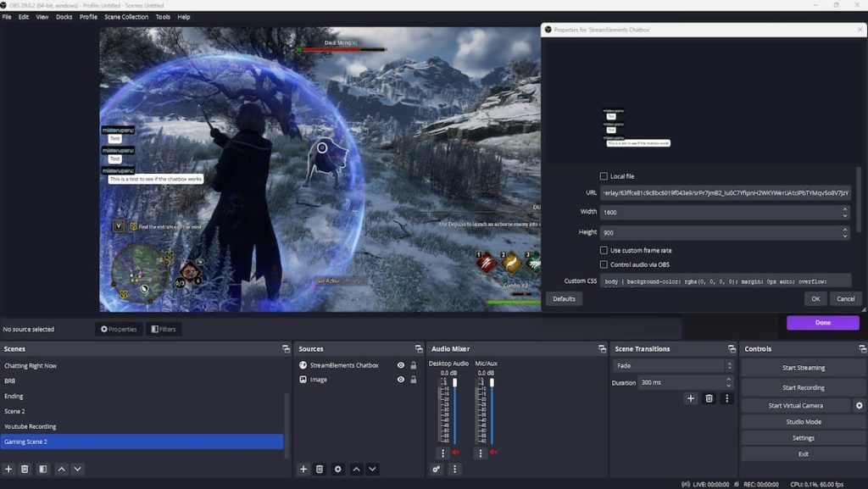Open the Tools menu
This screenshot has width=868, height=489.
tap(163, 17)
